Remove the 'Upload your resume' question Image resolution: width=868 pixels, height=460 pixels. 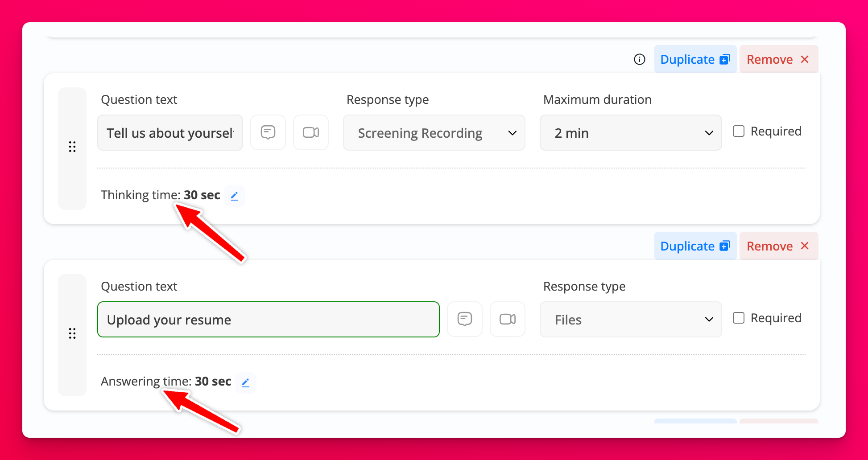(778, 246)
